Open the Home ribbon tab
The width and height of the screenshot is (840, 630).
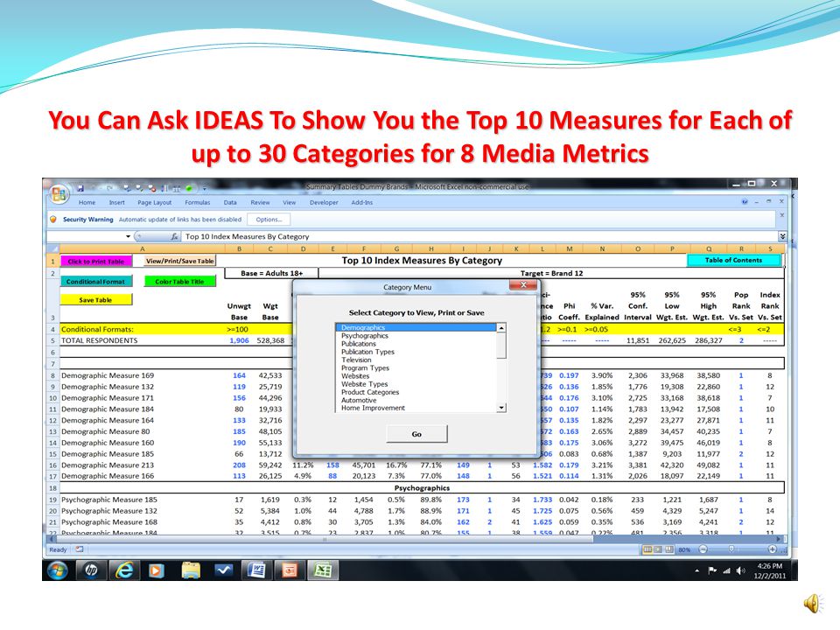(x=87, y=202)
